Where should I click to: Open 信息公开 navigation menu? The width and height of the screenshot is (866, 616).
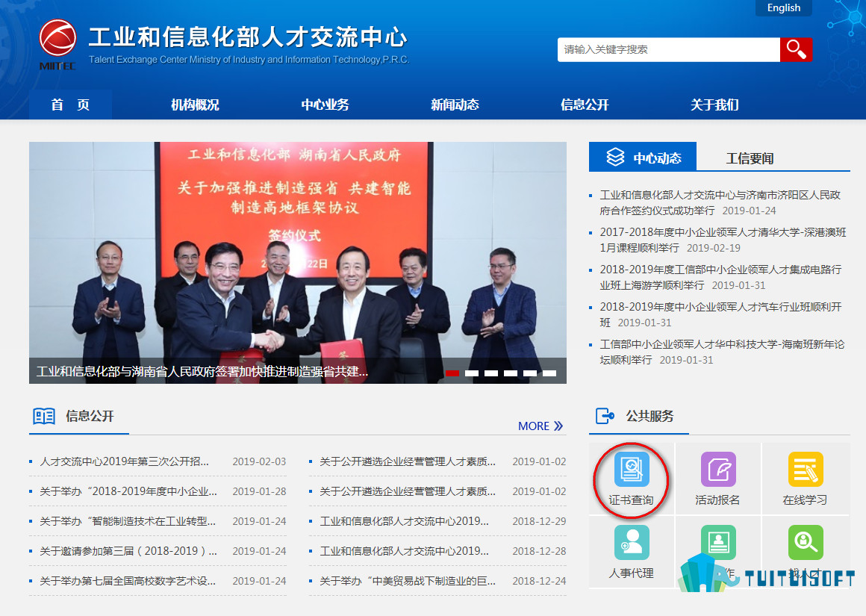tap(585, 105)
